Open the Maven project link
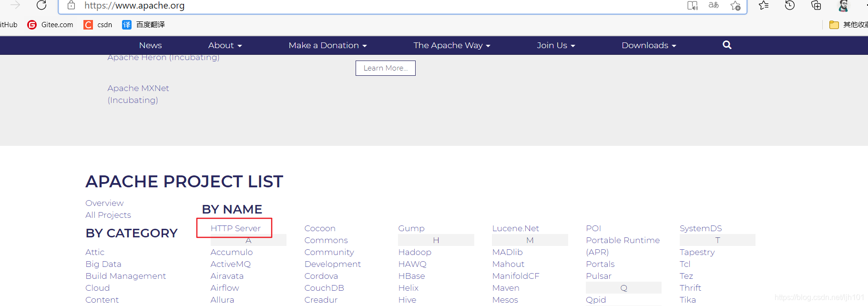This screenshot has width=868, height=306. (506, 288)
